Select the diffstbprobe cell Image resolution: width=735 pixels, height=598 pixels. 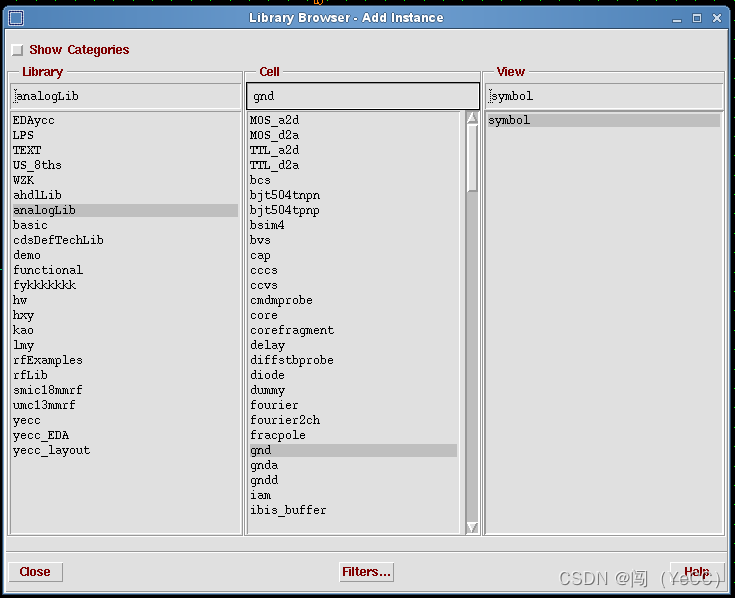(292, 360)
